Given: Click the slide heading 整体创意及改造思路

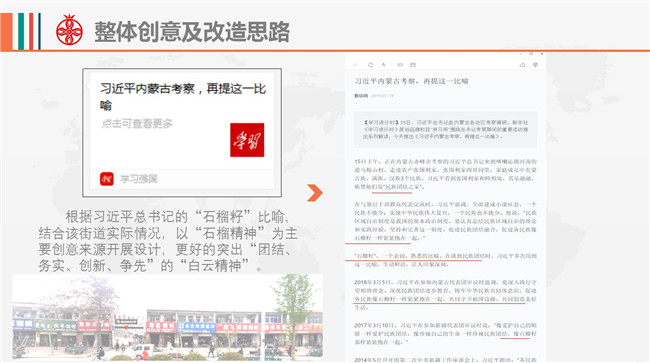Looking at the screenshot, I should click(192, 32).
